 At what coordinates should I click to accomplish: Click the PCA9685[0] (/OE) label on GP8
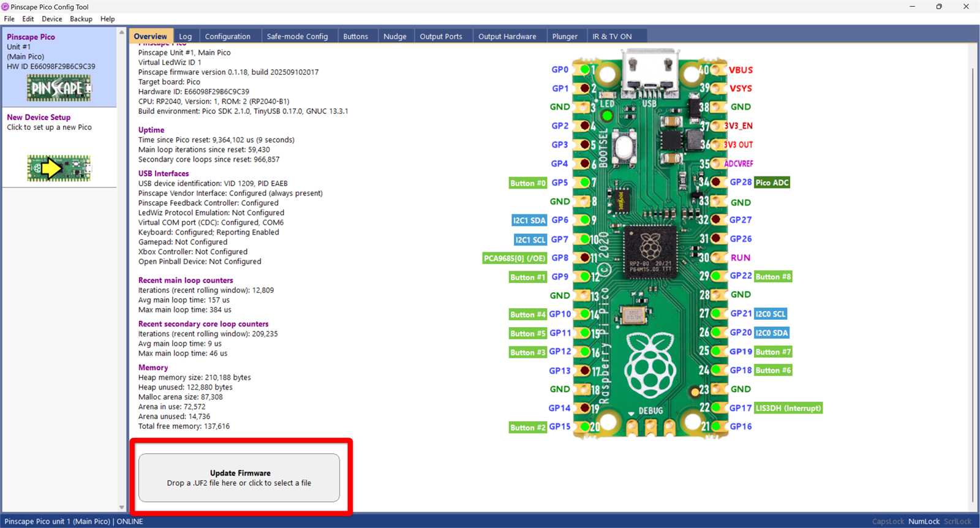tap(514, 258)
